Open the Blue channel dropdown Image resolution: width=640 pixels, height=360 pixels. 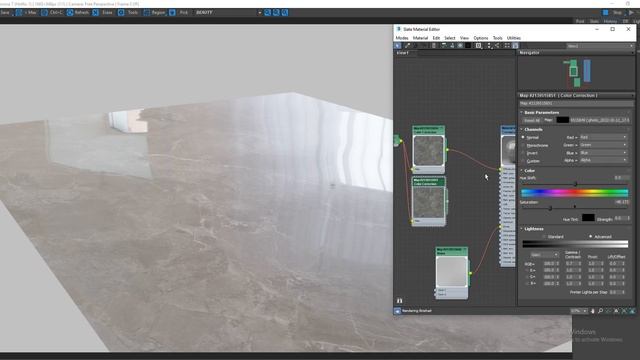click(603, 153)
